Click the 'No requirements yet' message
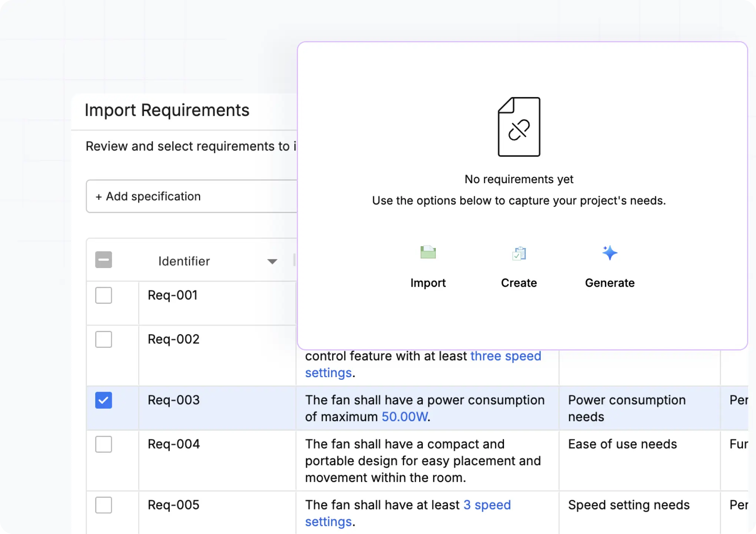The width and height of the screenshot is (756, 534). (x=519, y=179)
